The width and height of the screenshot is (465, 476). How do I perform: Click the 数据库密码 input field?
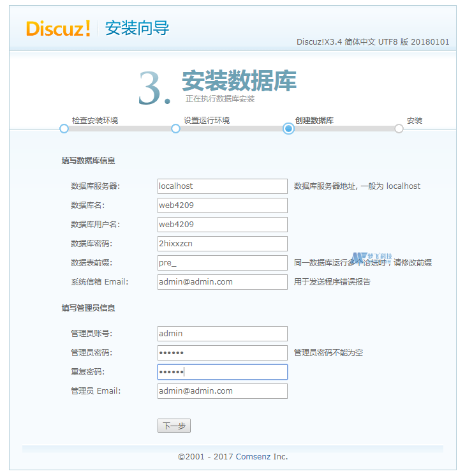223,244
